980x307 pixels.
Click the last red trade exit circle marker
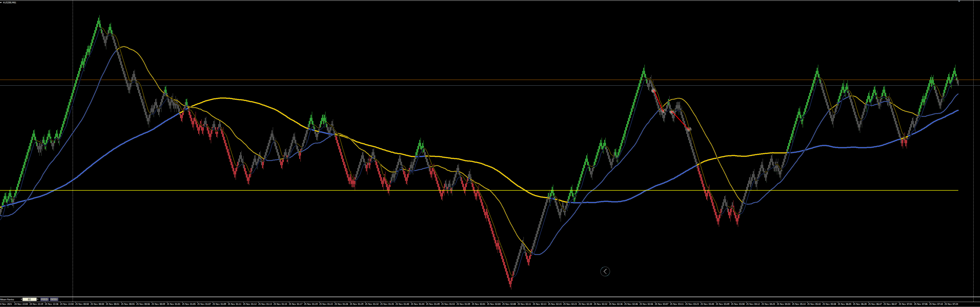[x=689, y=130]
